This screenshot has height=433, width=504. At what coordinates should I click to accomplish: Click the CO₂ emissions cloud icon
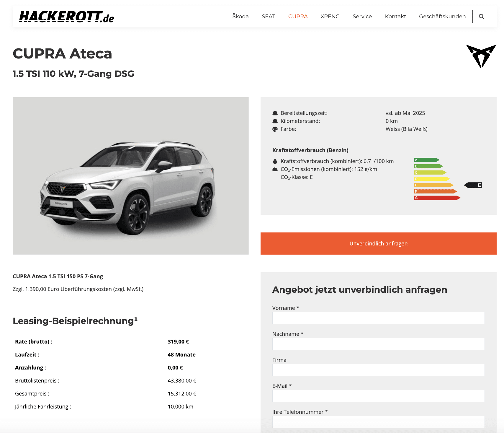coord(275,169)
